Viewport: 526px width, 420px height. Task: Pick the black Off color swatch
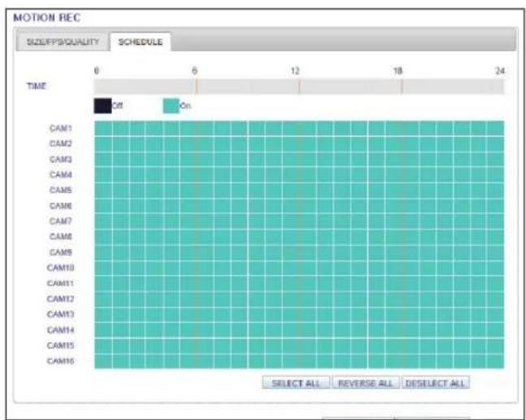[102, 106]
